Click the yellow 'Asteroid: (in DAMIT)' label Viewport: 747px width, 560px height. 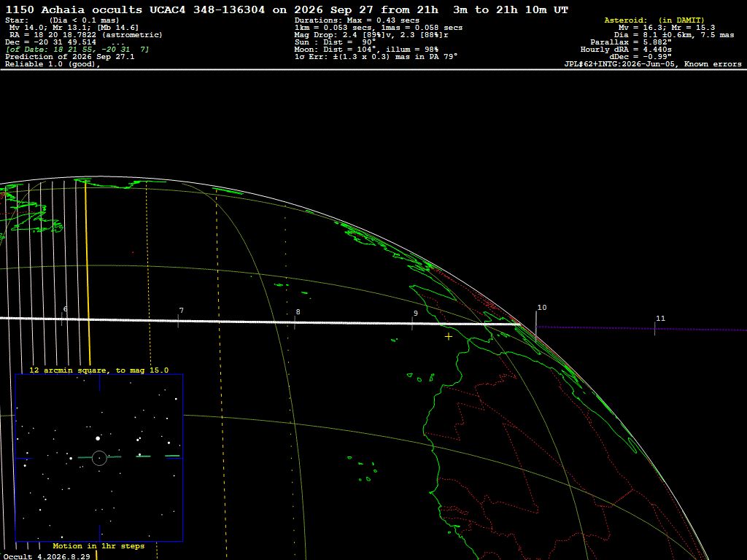(654, 20)
